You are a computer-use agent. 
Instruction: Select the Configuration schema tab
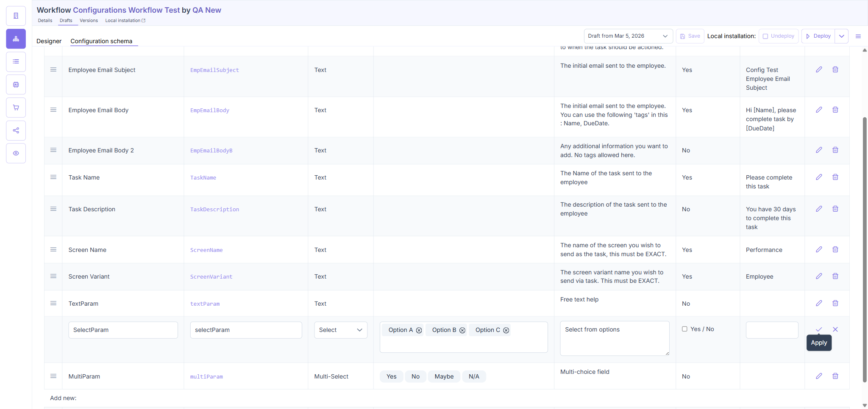pos(101,41)
